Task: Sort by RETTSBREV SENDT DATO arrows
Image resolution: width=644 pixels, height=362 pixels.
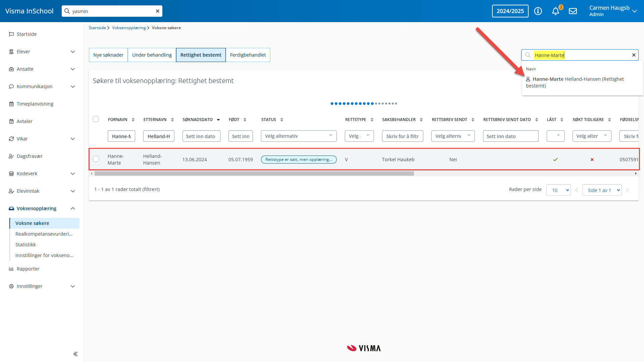Action: 537,120
